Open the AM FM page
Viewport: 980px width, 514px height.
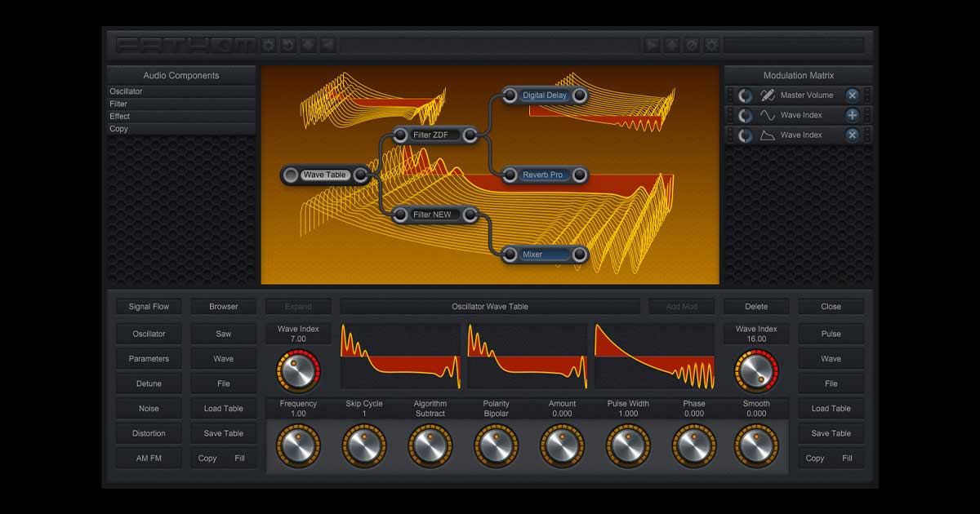coord(149,459)
